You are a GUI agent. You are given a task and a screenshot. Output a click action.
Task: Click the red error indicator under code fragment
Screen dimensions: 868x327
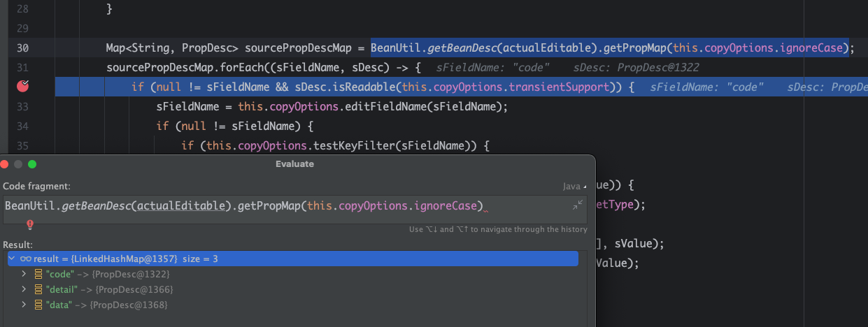(x=30, y=224)
